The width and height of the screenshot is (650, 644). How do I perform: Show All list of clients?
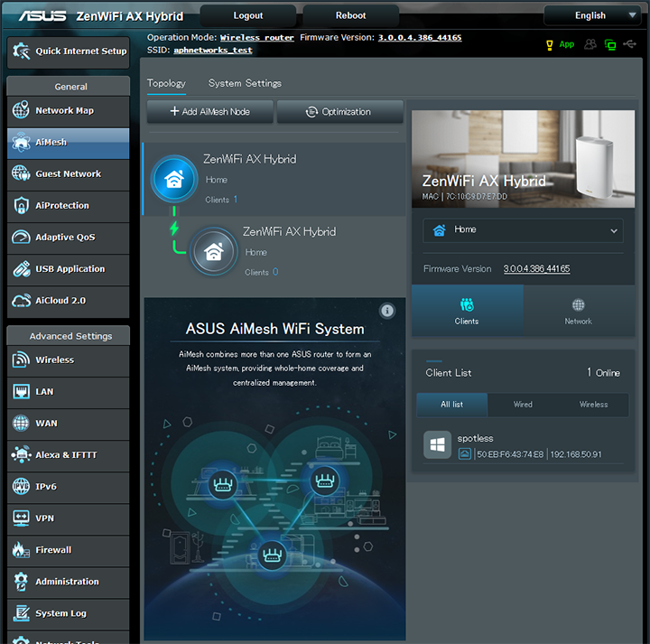coord(451,405)
